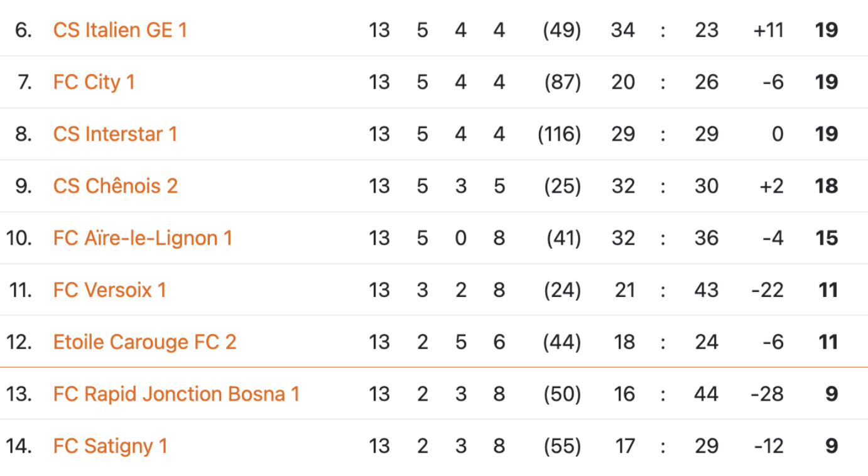Select the FC Satigny 1 link
868x476 pixels.
(x=111, y=446)
